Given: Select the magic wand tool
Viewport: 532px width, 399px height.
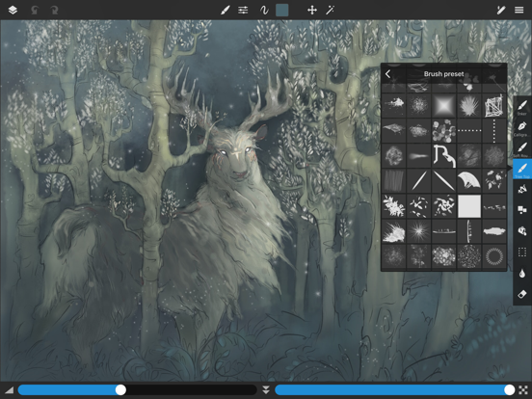Looking at the screenshot, I should (x=331, y=11).
